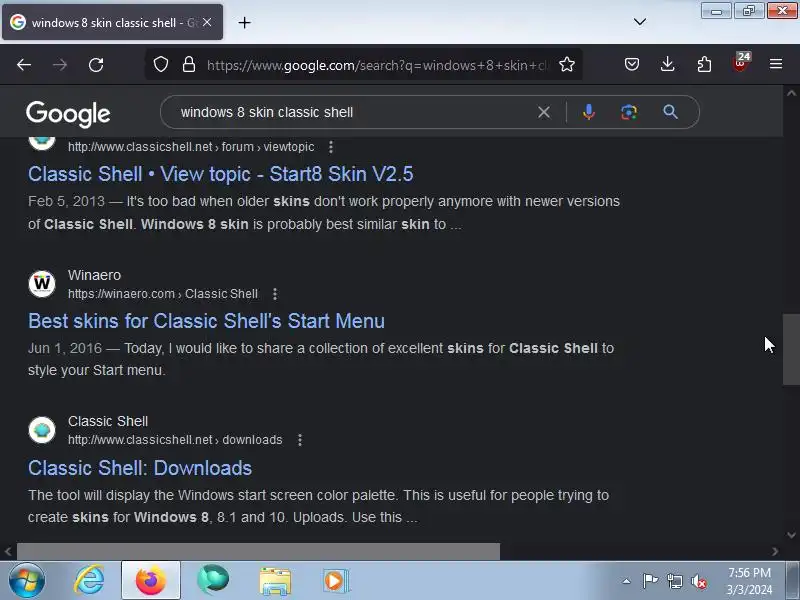Click the uBlock extension icon showing 24
The image size is (800, 600).
pyautogui.click(x=740, y=63)
